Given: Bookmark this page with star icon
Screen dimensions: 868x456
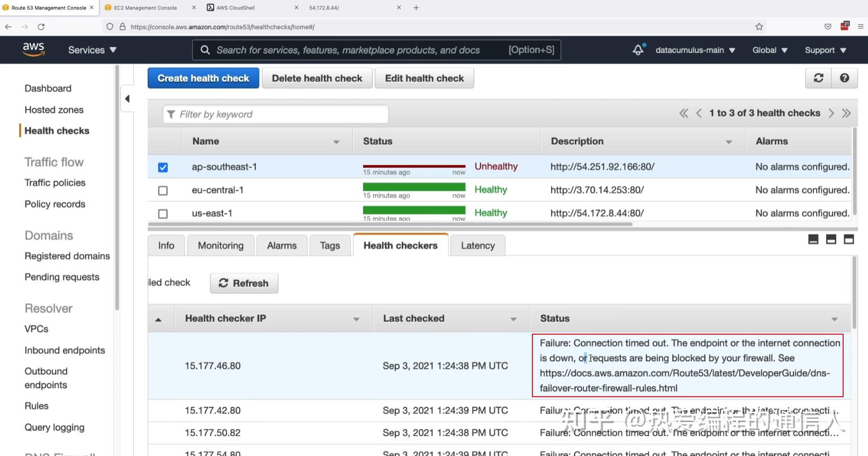Looking at the screenshot, I should [x=759, y=26].
